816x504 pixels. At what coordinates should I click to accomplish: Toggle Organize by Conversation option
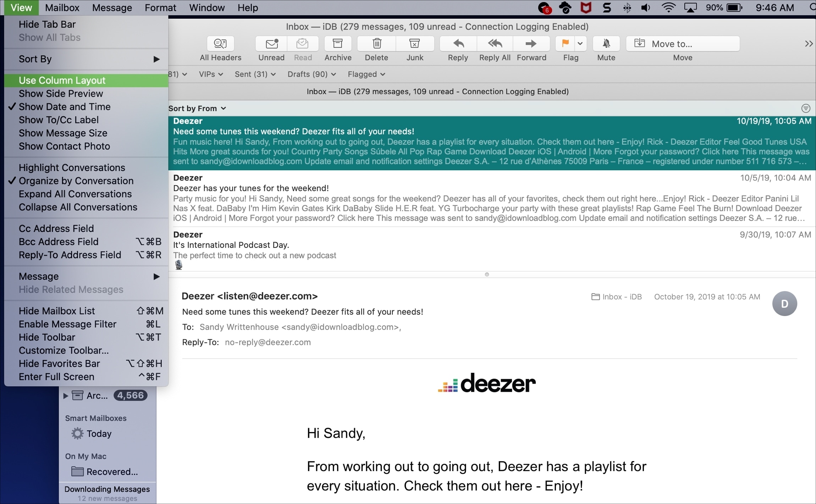[86, 181]
